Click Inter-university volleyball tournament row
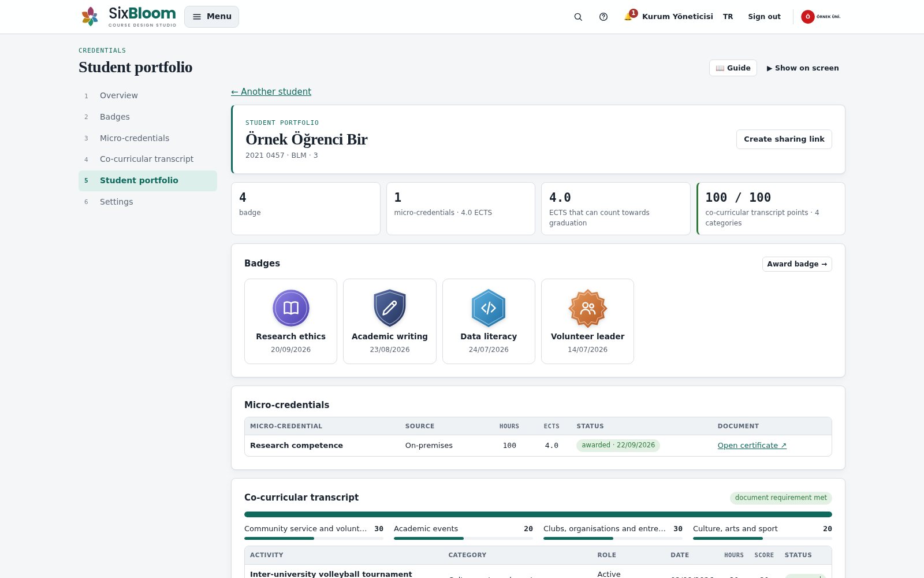The width and height of the screenshot is (924, 578). pos(331,574)
